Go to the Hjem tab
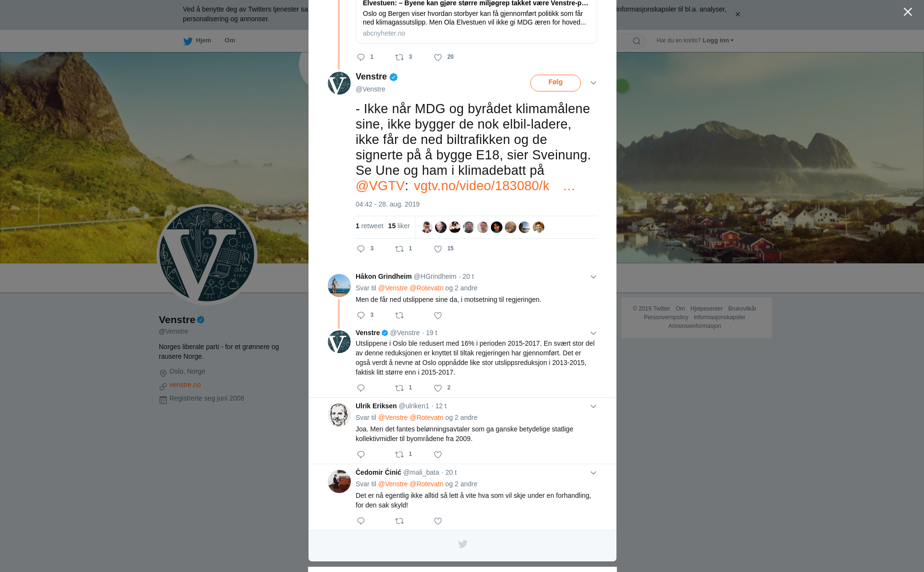 click(x=197, y=40)
